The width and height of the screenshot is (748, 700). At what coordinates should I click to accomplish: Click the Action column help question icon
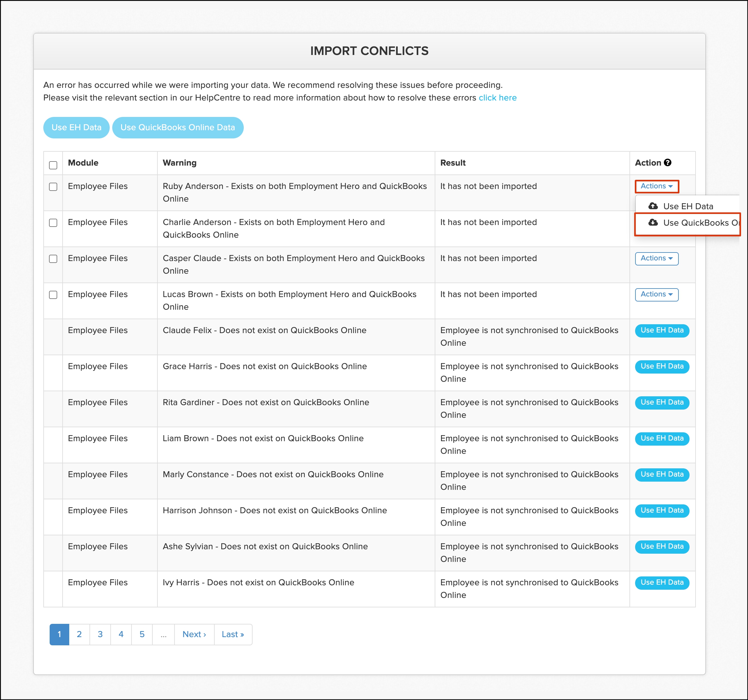(667, 162)
